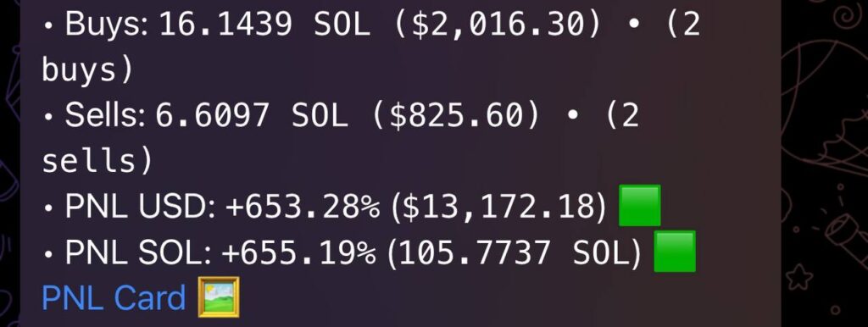The width and height of the screenshot is (868, 327).
Task: Click the 6.6097 SOL sells amount
Action: coord(252,116)
